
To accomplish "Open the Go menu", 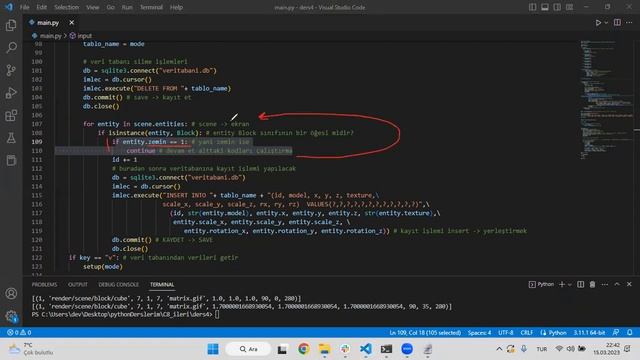I will [111, 7].
